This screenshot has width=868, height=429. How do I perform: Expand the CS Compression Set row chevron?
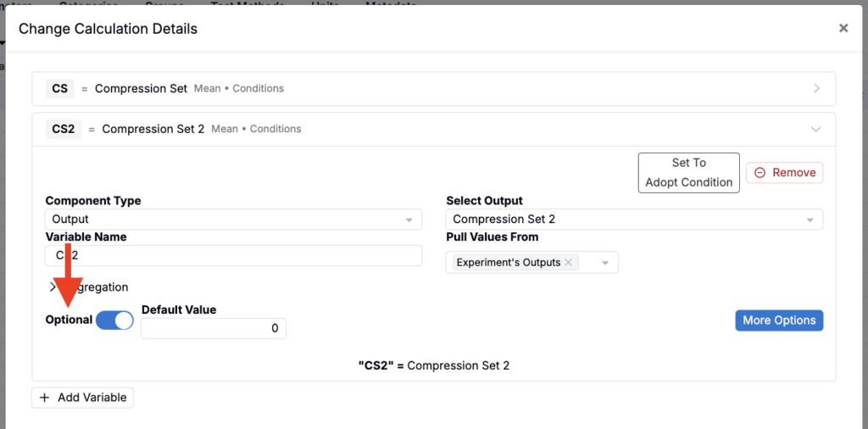point(816,88)
